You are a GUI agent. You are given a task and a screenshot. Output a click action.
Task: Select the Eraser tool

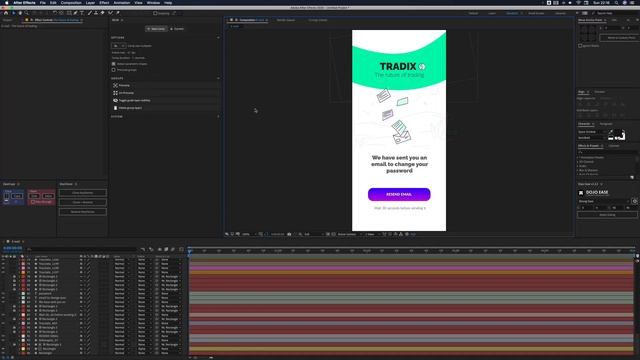(102, 13)
